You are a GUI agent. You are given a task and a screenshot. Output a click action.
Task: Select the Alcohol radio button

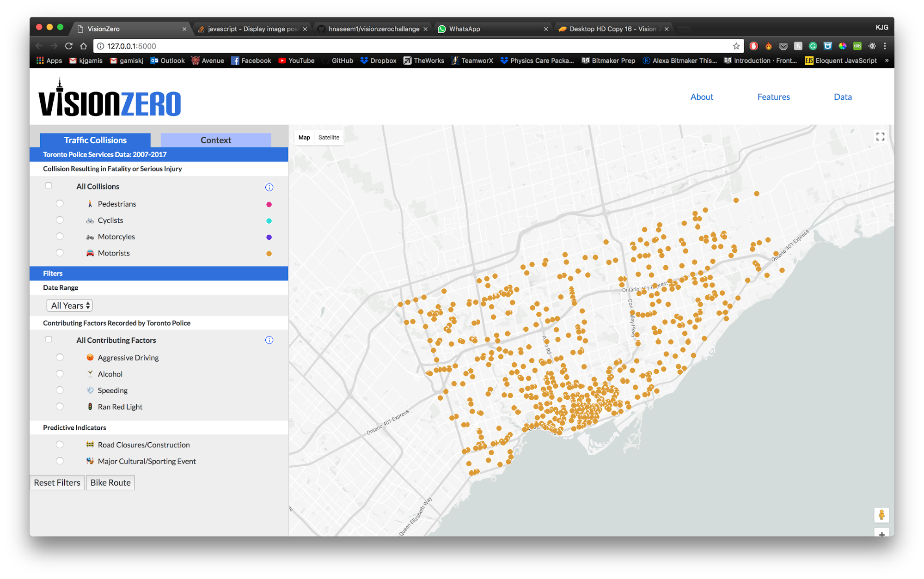[x=60, y=374]
